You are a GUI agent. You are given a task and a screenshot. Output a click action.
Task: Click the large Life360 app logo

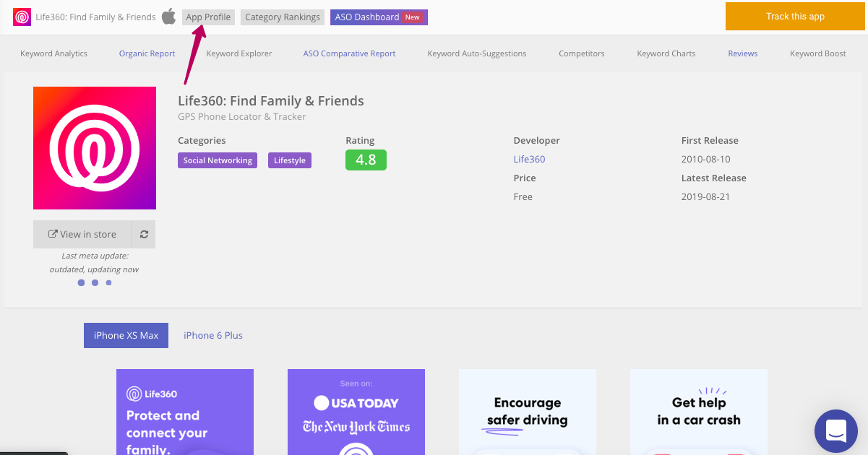coord(95,148)
